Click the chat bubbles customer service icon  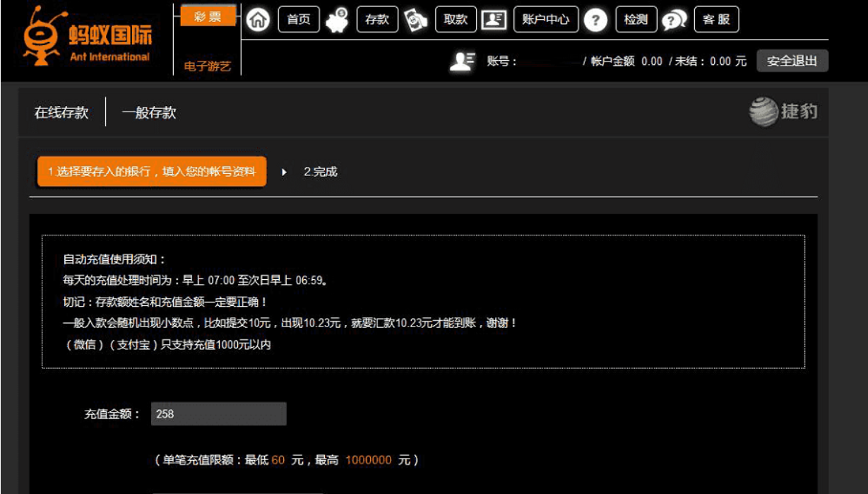674,20
